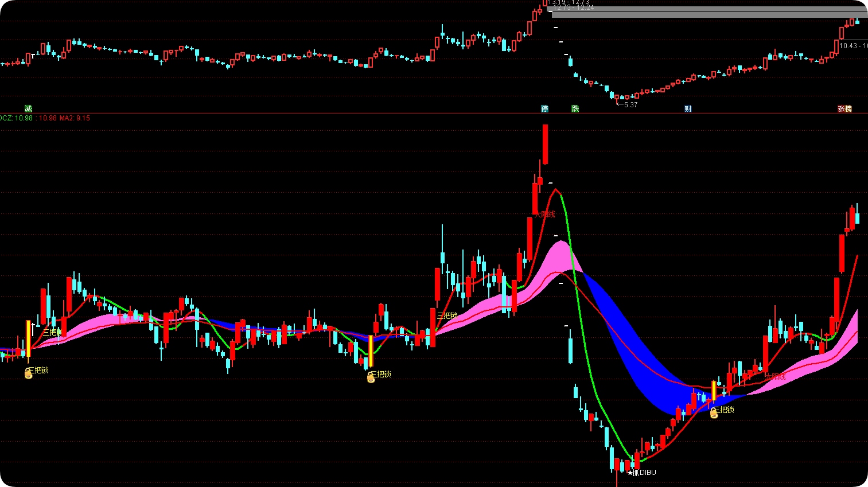Click the 5.37 low price label
Image resolution: width=868 pixels, height=487 pixels.
click(x=630, y=105)
